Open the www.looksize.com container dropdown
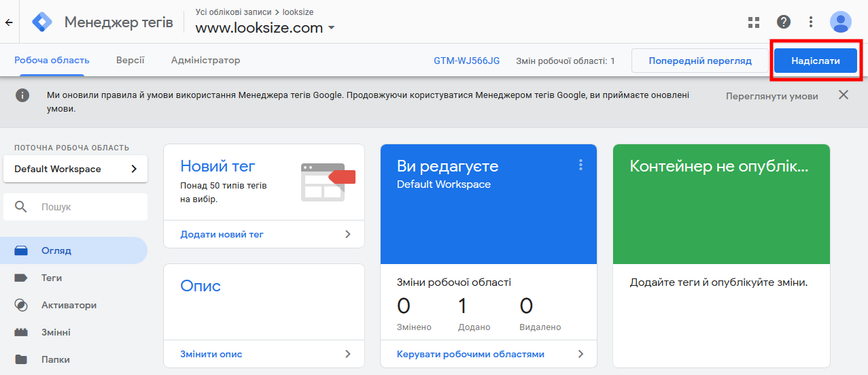The width and height of the screenshot is (868, 375). (x=266, y=28)
